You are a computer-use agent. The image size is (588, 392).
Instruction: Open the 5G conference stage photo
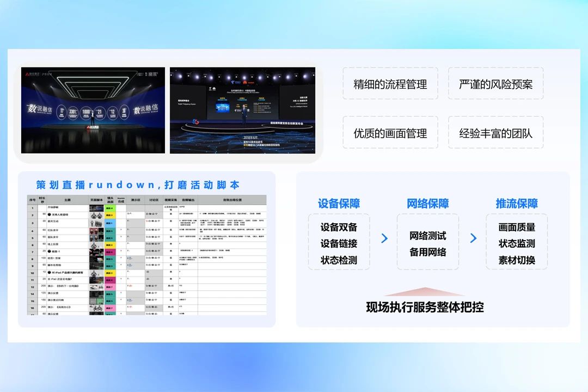click(242, 110)
